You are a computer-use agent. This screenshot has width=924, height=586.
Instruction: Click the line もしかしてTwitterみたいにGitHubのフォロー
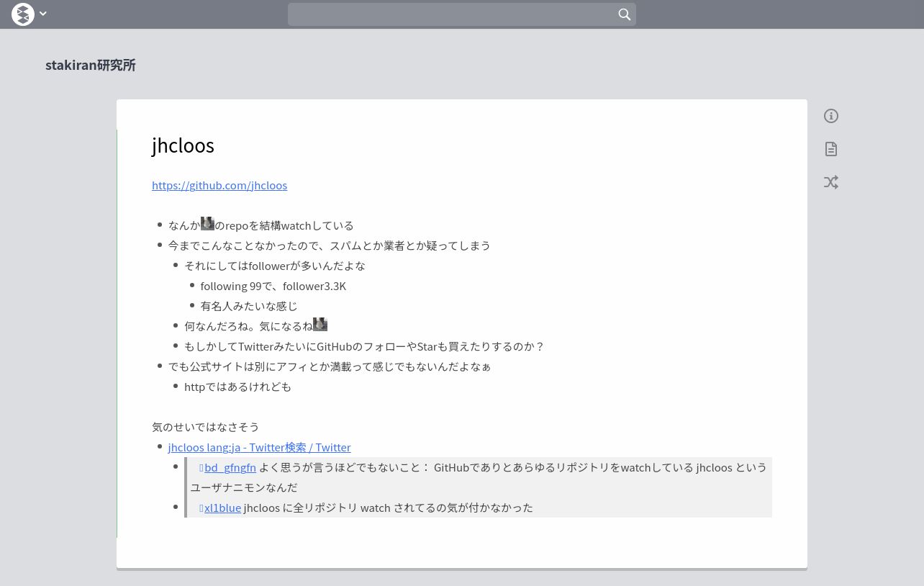click(x=364, y=346)
